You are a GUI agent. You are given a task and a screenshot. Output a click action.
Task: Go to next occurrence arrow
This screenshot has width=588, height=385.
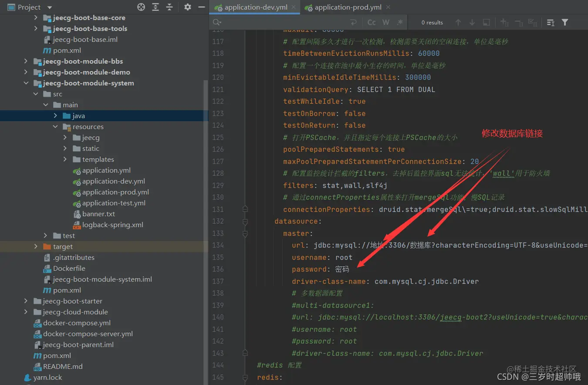472,22
